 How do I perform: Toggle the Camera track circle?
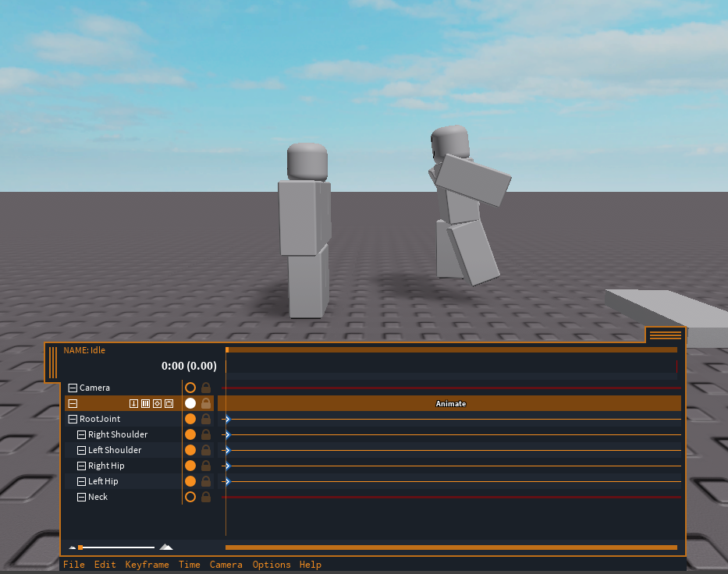click(x=190, y=388)
